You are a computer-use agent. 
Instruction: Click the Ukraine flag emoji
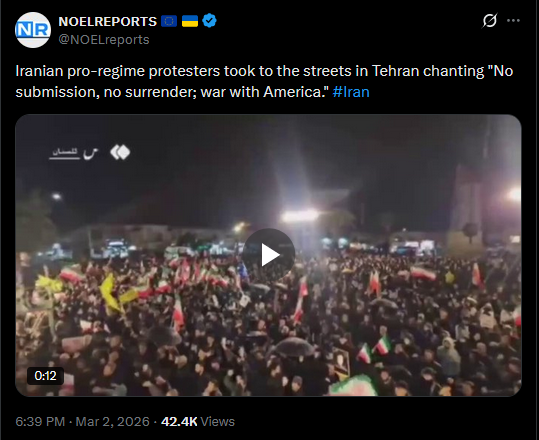tap(190, 21)
